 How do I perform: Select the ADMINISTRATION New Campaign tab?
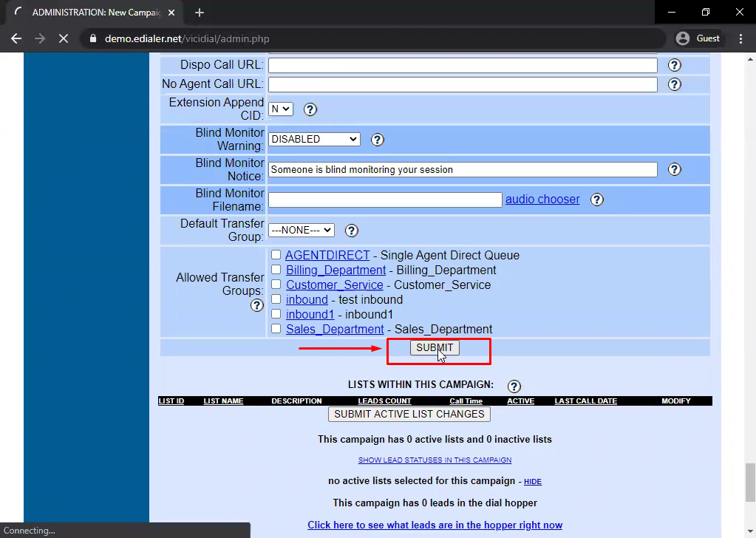pos(94,13)
